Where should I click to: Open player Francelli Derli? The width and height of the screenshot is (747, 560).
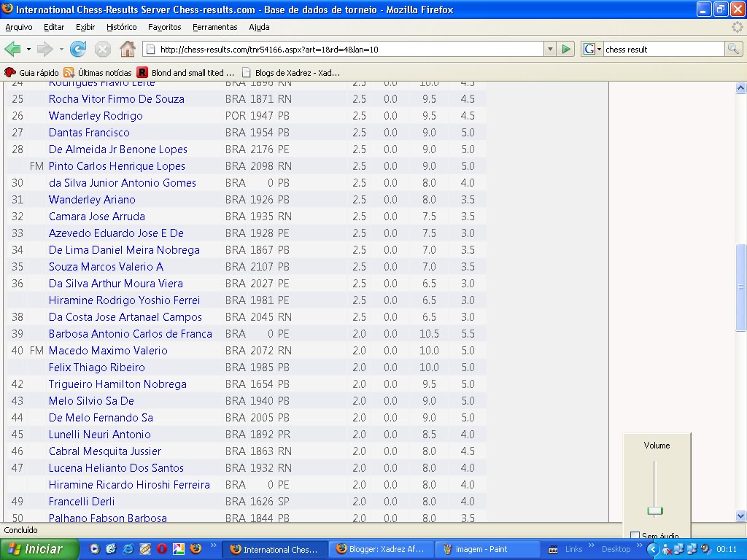coord(82,502)
